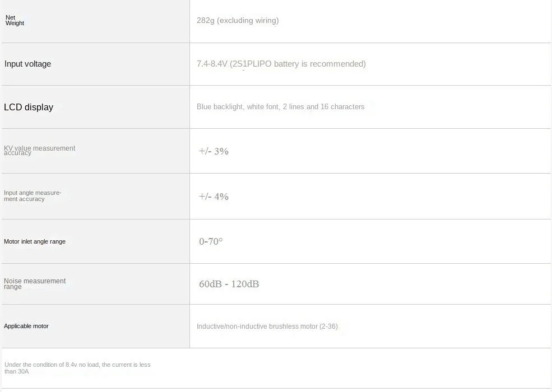Select the 0-70° angle range value
552x392 pixels.
[211, 241]
